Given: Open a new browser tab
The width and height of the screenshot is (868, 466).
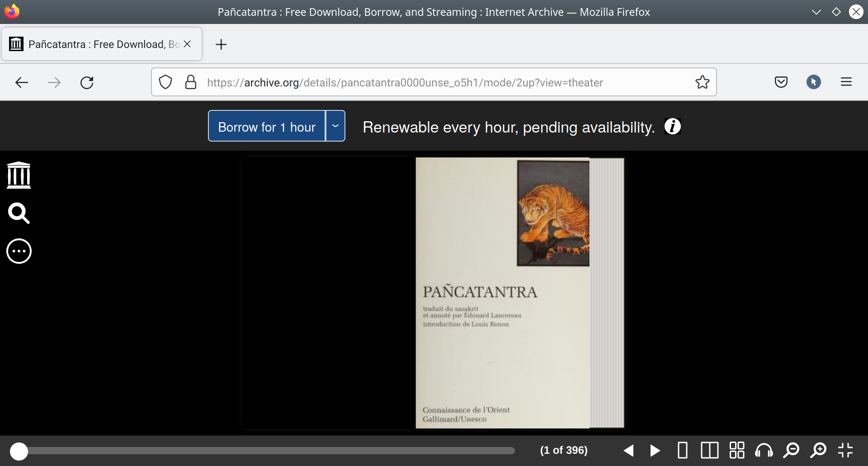Looking at the screenshot, I should point(221,44).
